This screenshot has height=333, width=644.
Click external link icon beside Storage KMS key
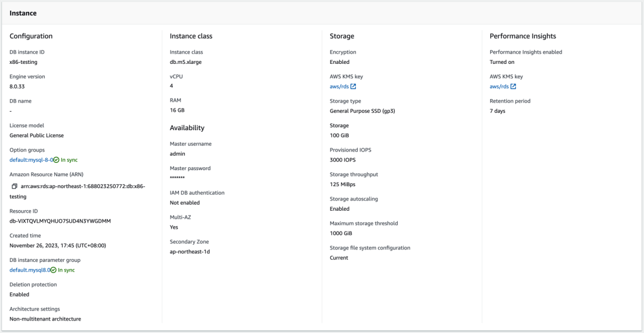354,87
